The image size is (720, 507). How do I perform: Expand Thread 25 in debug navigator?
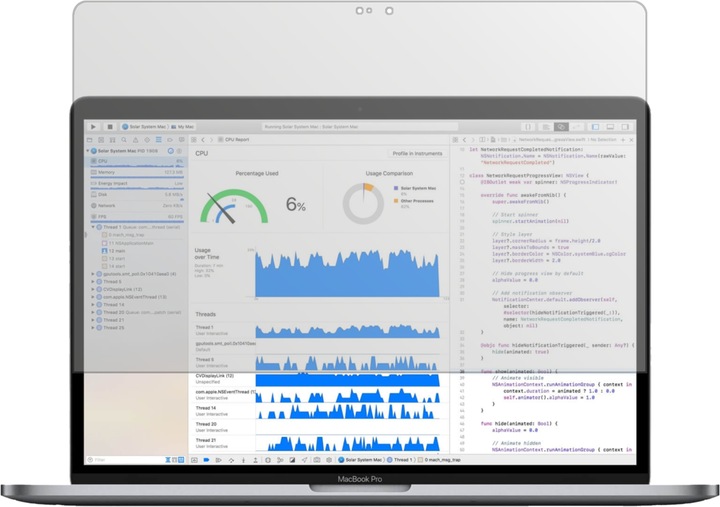click(x=93, y=328)
